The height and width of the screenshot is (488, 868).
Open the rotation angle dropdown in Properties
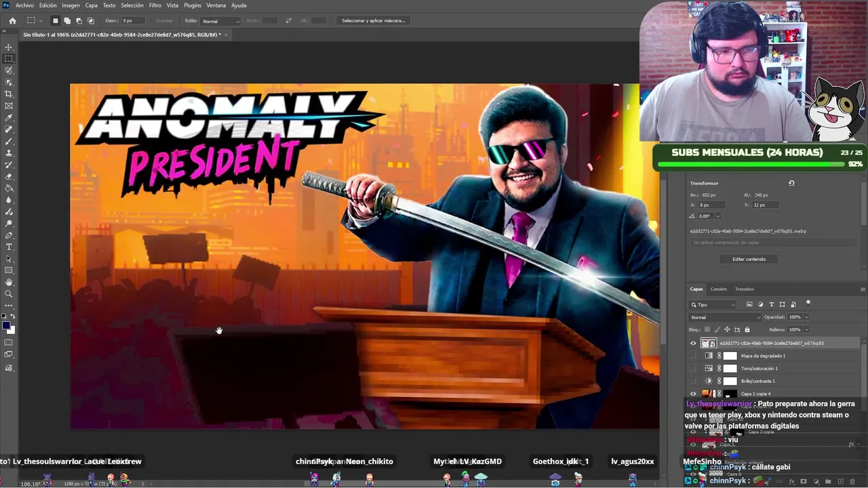(x=717, y=216)
